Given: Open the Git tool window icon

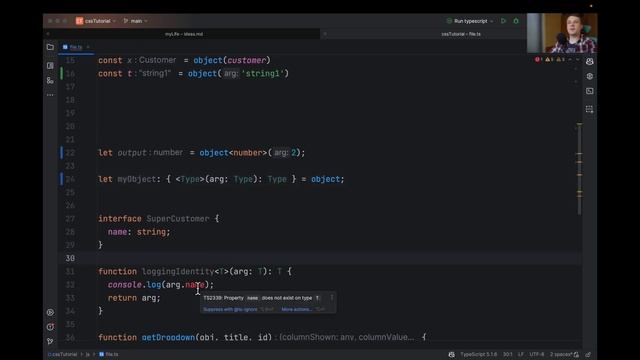Looking at the screenshot, I should pos(50,341).
